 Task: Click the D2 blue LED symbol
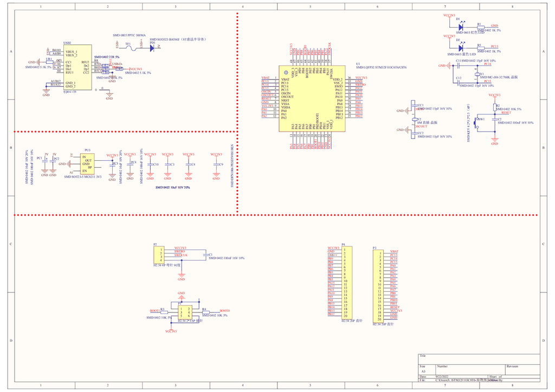(461, 48)
